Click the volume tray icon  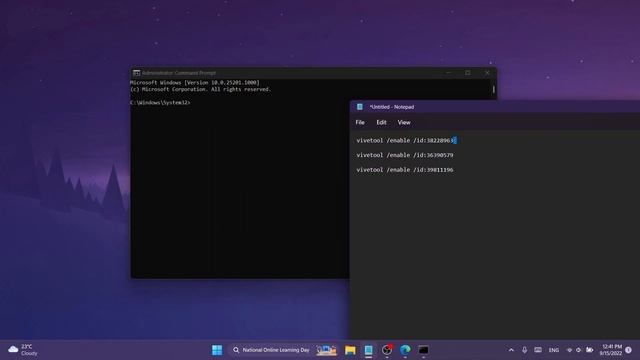tap(578, 350)
